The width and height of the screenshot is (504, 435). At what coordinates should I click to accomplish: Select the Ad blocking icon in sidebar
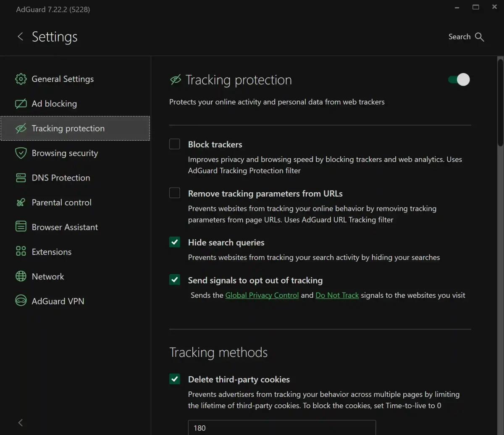[x=21, y=104]
